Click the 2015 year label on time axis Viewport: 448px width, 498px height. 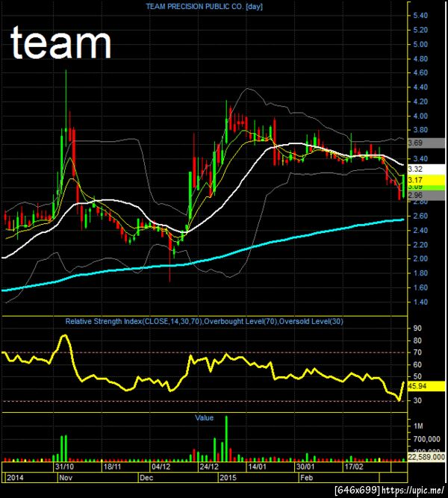click(x=228, y=478)
